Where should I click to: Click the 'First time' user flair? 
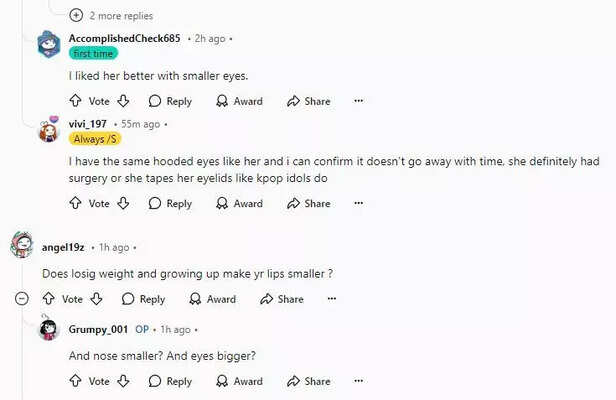pyautogui.click(x=93, y=54)
